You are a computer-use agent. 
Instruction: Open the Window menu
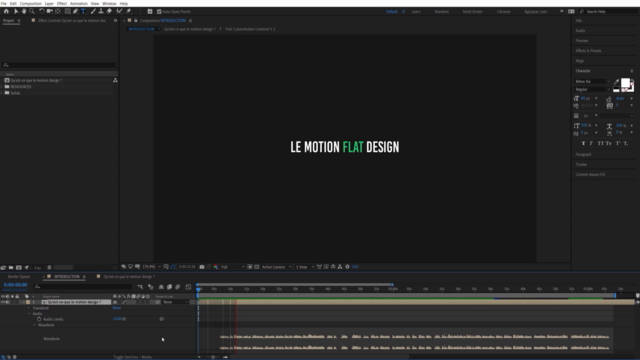[x=109, y=3]
